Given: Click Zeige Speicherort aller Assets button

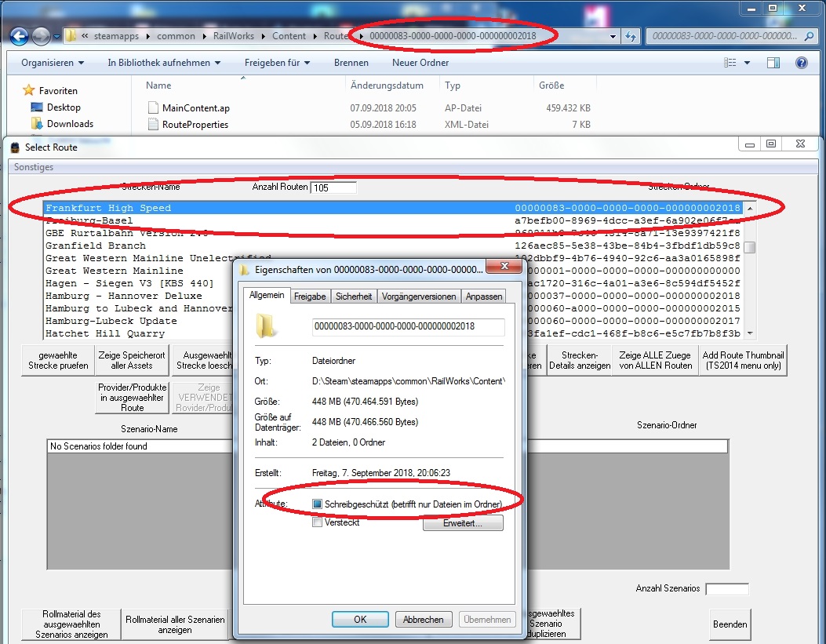Looking at the screenshot, I should tap(132, 360).
